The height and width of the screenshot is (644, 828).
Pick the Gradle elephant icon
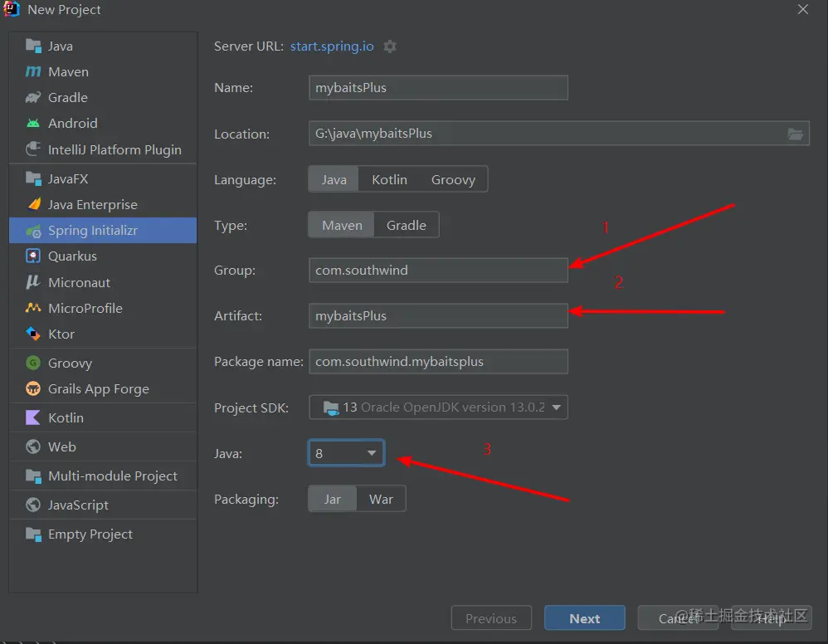(33, 97)
